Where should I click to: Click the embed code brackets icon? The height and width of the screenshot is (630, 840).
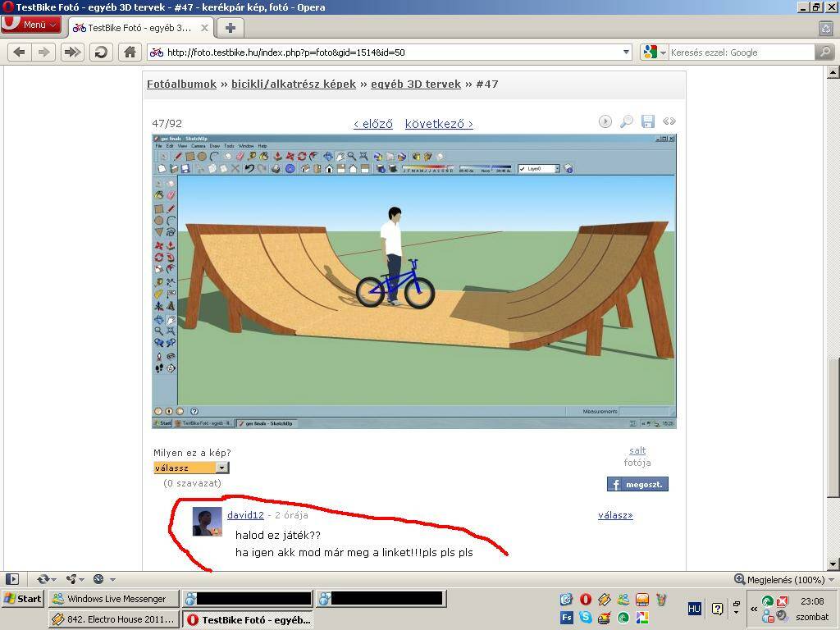coord(669,121)
